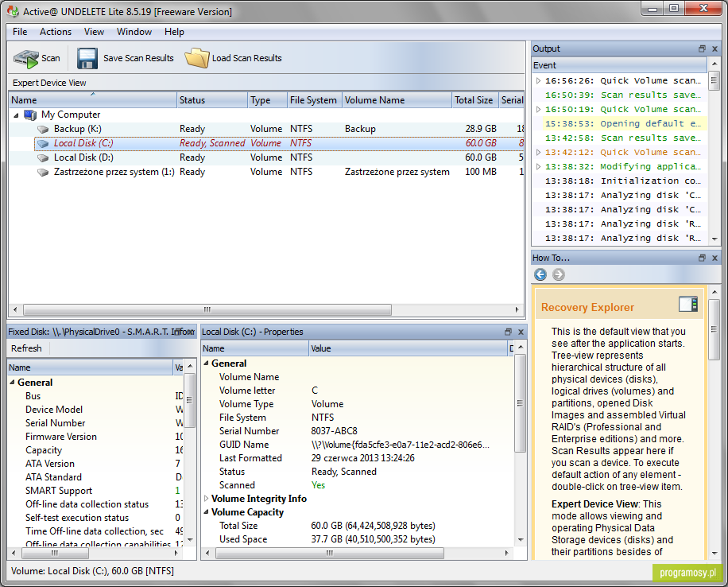Go forward in How To panel
The image size is (728, 587).
click(559, 274)
